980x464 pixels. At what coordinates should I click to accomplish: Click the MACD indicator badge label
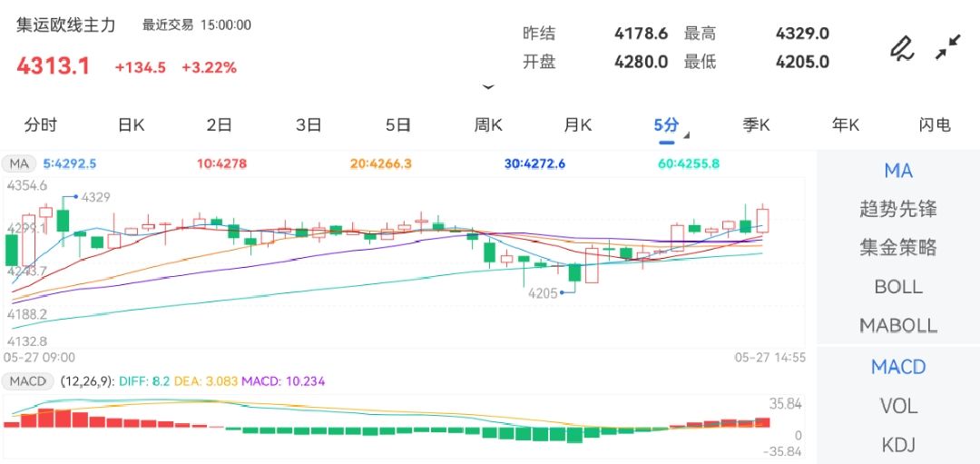29,380
